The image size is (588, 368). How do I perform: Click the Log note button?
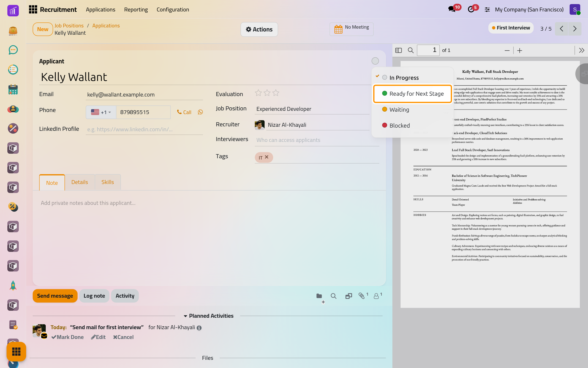click(x=94, y=296)
